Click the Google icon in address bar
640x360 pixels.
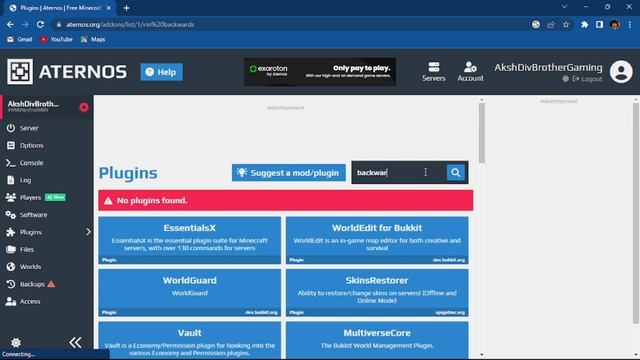(536, 24)
